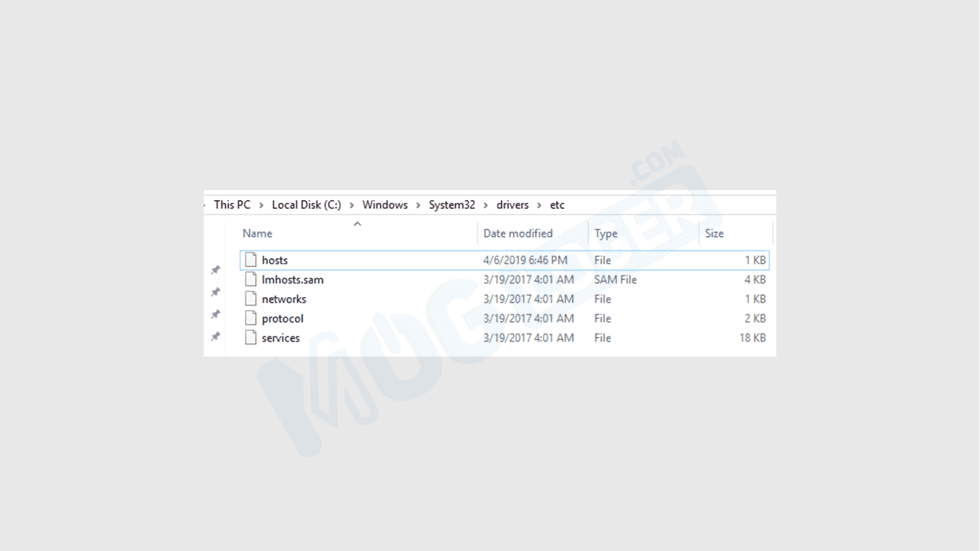Image resolution: width=980 pixels, height=551 pixels.
Task: Select the file named services
Action: click(x=281, y=337)
